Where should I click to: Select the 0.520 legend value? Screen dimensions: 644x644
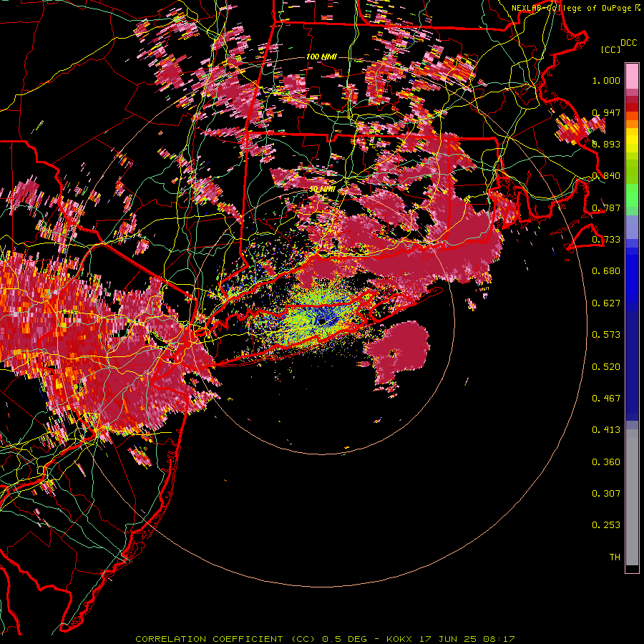tap(606, 367)
